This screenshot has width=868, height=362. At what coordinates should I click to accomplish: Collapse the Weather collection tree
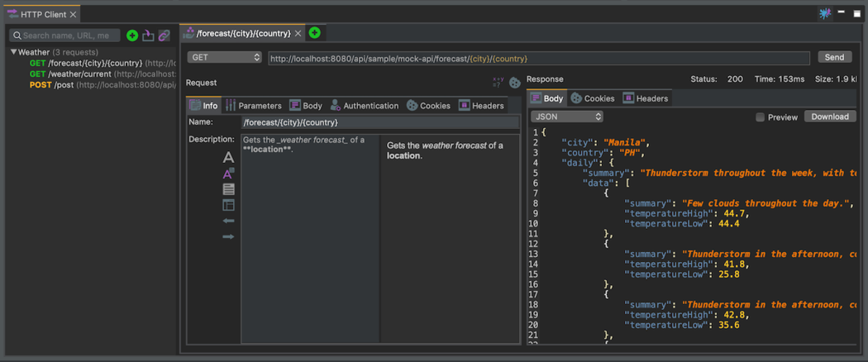(x=14, y=52)
